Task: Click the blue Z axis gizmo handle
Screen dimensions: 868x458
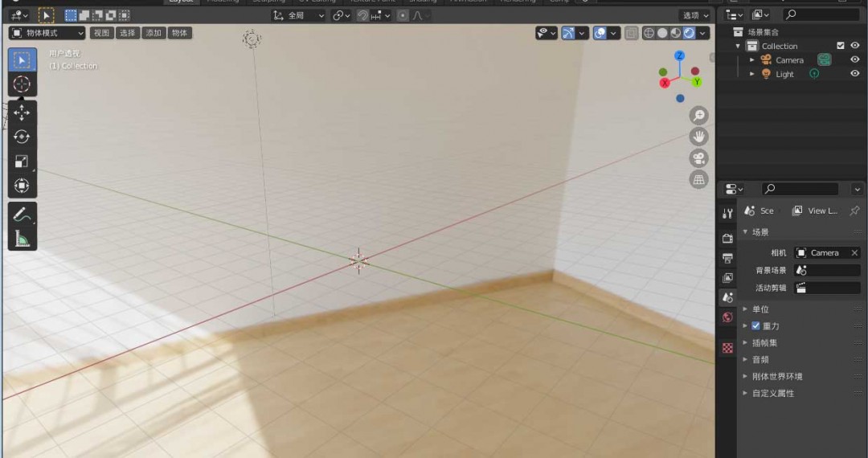Action: point(679,56)
